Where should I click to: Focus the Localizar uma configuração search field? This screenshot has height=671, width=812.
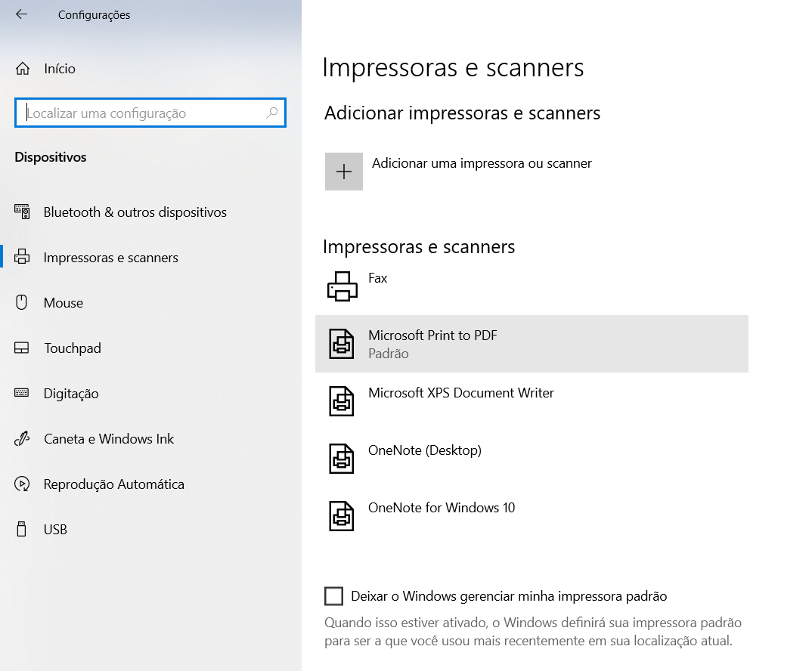(x=150, y=113)
